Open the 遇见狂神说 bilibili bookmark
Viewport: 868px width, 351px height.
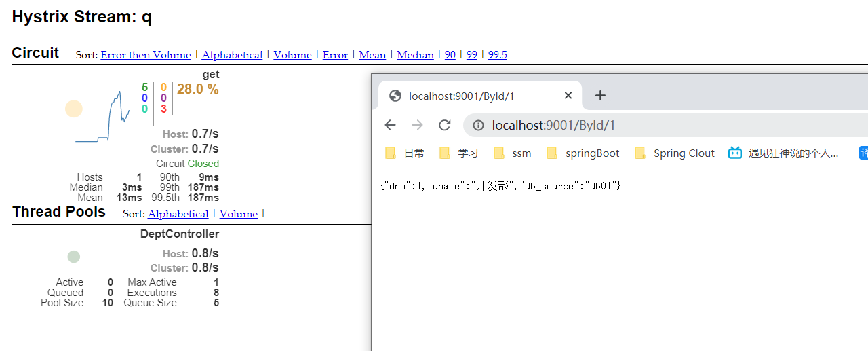(784, 153)
